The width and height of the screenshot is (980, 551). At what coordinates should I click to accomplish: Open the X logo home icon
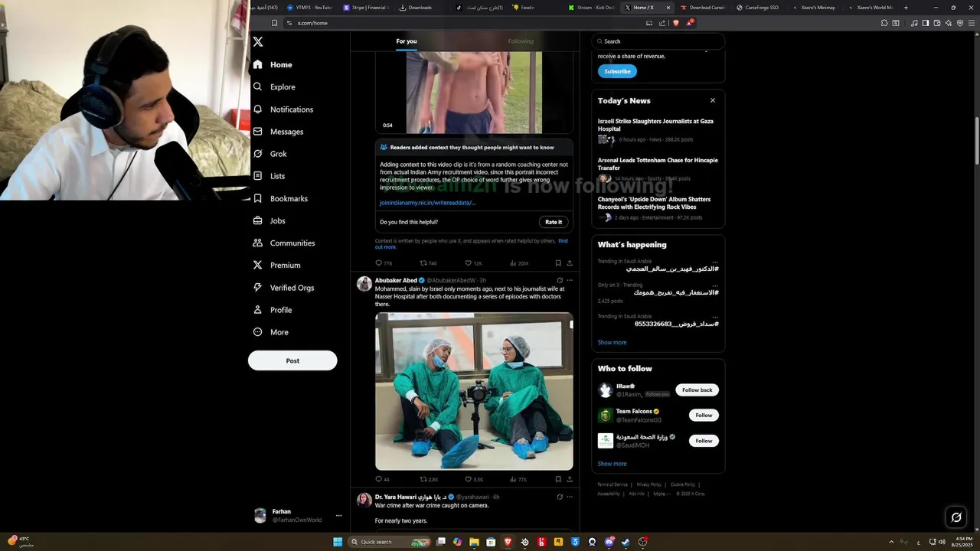[258, 42]
